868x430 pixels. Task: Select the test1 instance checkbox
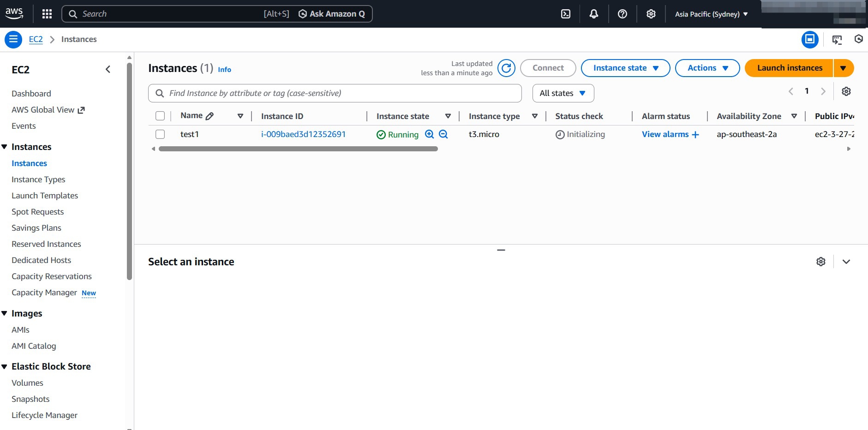160,134
